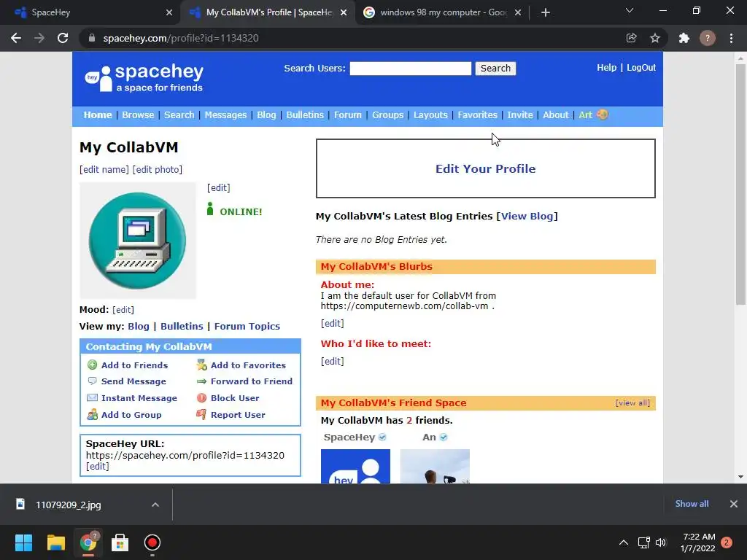Click the edit link under About me

332,323
